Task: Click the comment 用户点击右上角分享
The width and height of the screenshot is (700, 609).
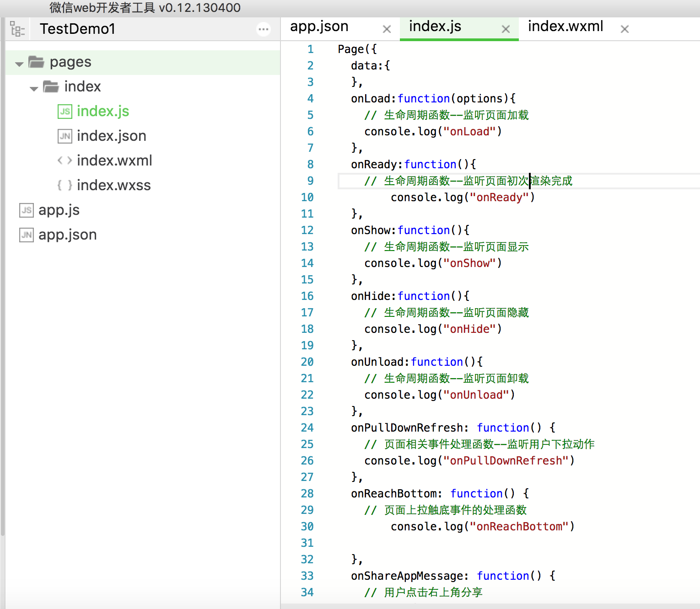Action: [433, 593]
